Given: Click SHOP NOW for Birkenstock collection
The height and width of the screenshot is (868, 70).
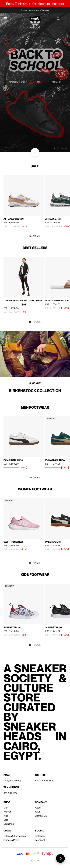Looking at the screenshot, I should coord(35,383).
